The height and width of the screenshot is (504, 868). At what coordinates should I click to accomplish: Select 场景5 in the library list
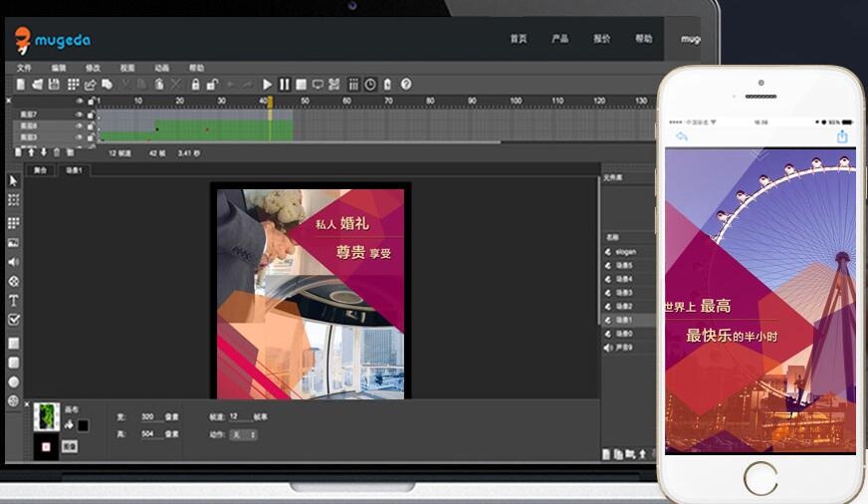tap(628, 265)
